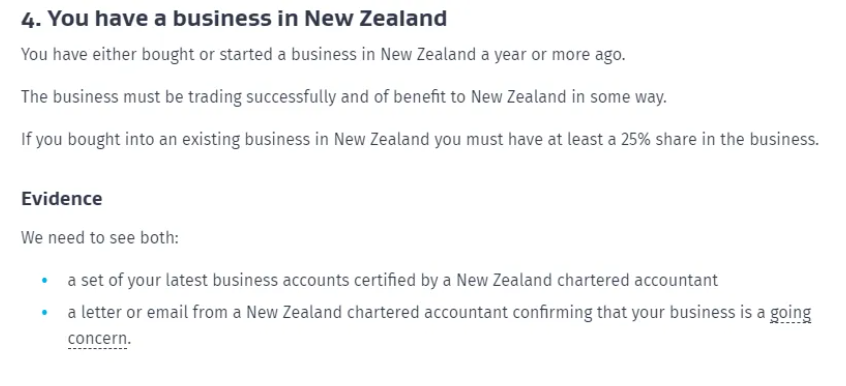
Task: Click the 'We need to see both:' text
Action: (x=100, y=238)
